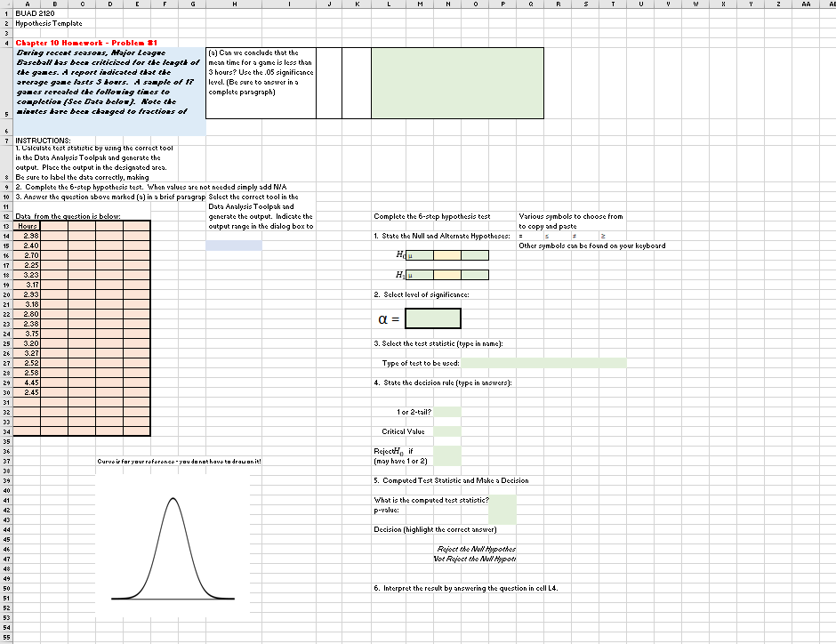Select column header A
Image resolution: width=836 pixels, height=644 pixels.
tap(26, 4)
